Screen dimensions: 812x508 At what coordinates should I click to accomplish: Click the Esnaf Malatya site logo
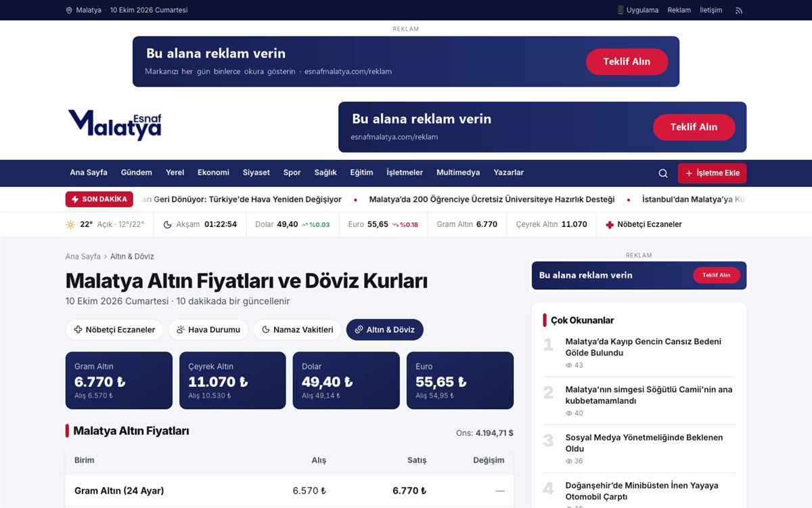pos(115,127)
